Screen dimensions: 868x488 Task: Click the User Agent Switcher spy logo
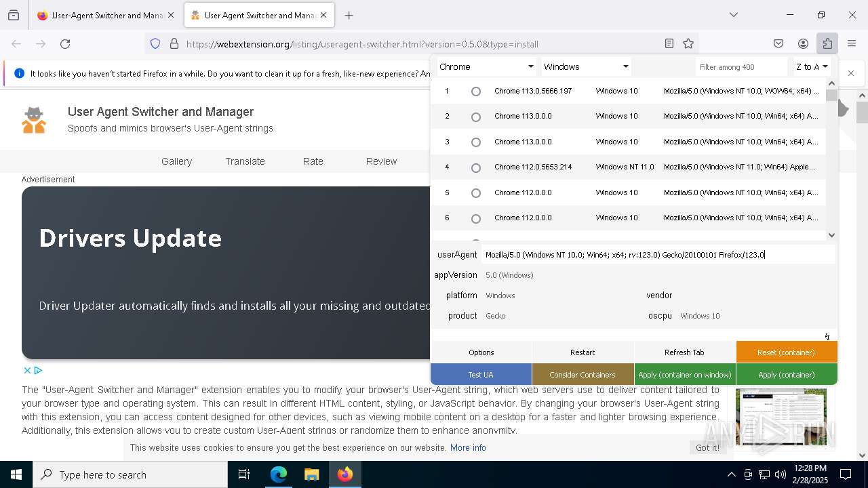pyautogui.click(x=34, y=120)
